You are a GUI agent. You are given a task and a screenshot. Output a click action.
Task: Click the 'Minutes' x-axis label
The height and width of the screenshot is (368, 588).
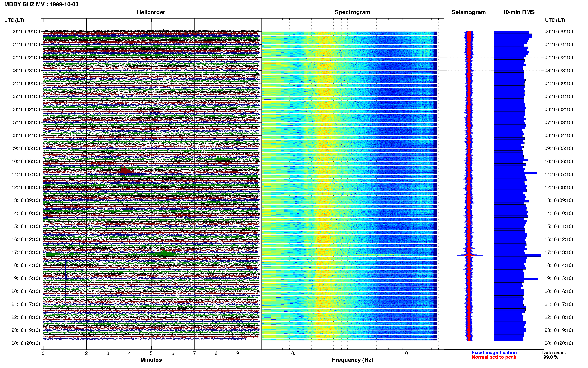[151, 360]
